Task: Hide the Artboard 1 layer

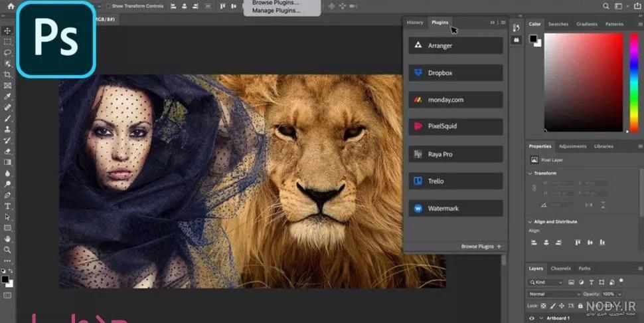Action: [x=531, y=318]
